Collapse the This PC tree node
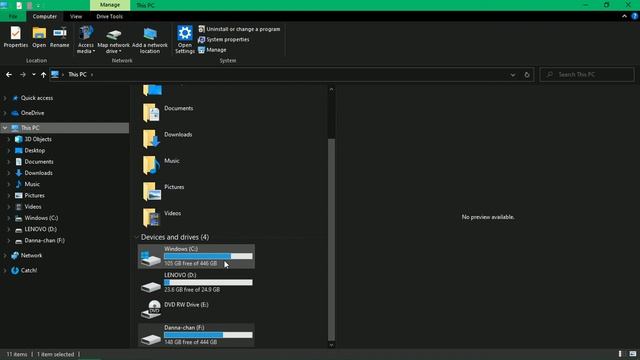This screenshot has height=360, width=640. [x=5, y=128]
